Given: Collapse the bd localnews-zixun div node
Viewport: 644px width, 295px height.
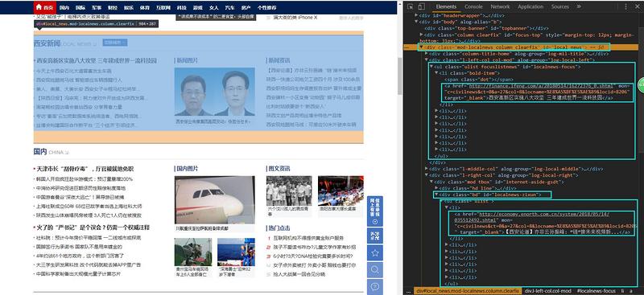Looking at the screenshot, I should [436, 195].
